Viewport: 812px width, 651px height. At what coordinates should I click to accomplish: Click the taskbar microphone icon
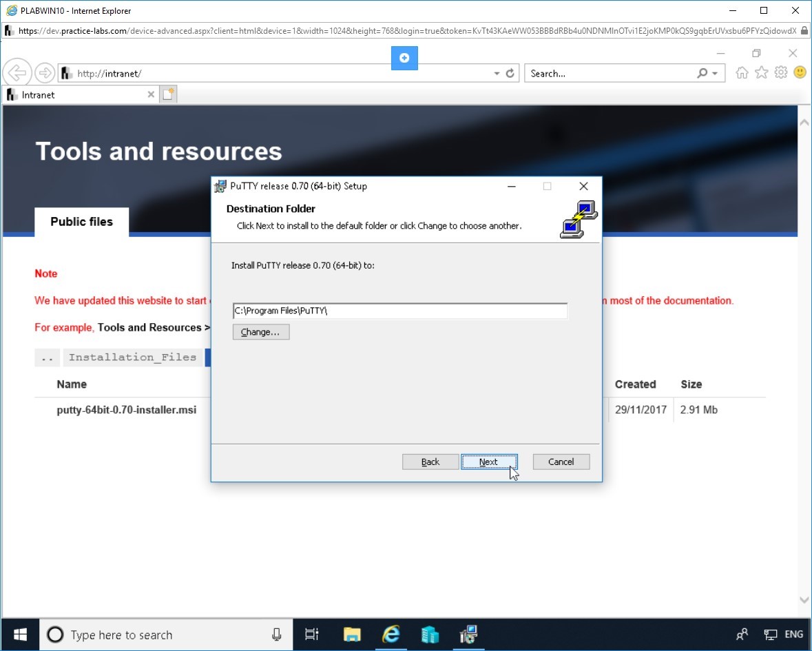click(x=277, y=634)
